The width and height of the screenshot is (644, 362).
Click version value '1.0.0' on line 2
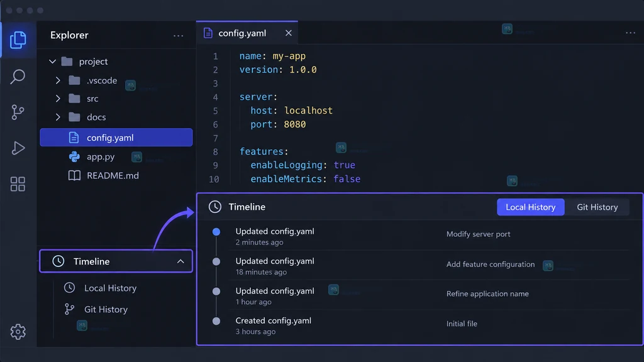[x=303, y=69]
